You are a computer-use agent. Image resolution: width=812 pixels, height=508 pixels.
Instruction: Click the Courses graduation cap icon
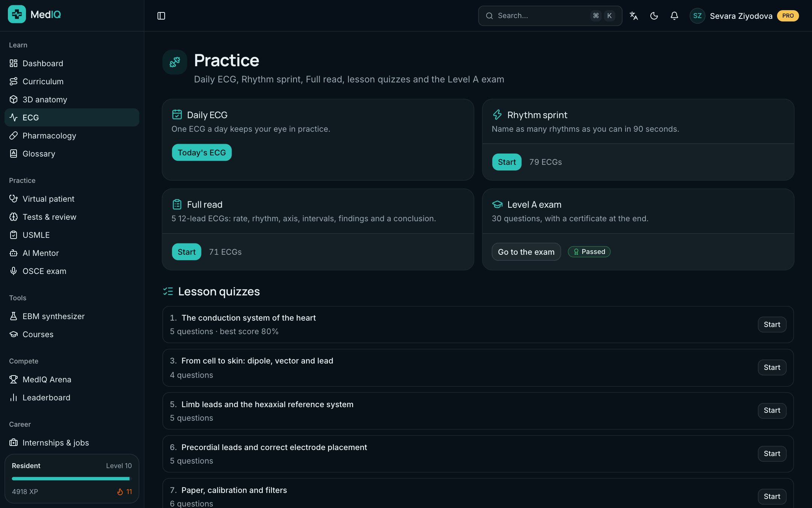[x=14, y=334]
